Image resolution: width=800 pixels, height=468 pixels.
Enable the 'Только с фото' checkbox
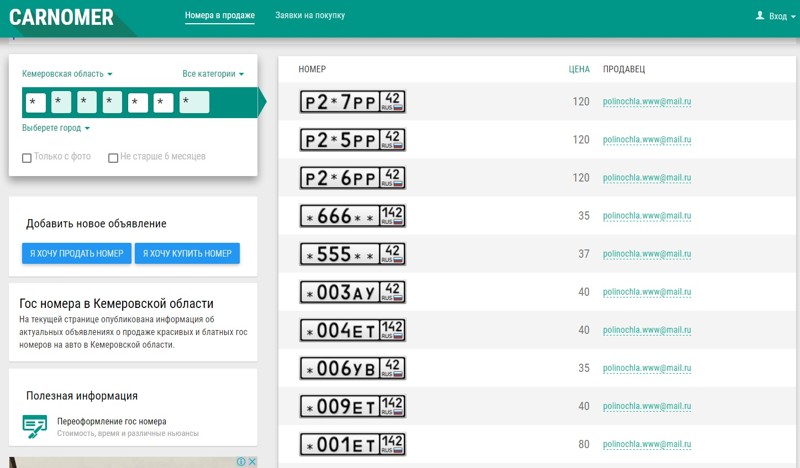click(27, 157)
